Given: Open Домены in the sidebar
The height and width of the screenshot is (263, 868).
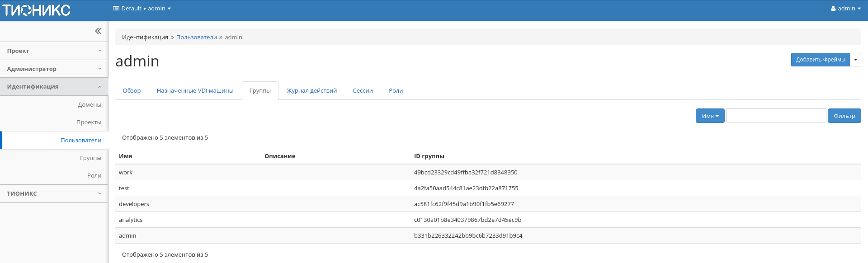Looking at the screenshot, I should [90, 105].
